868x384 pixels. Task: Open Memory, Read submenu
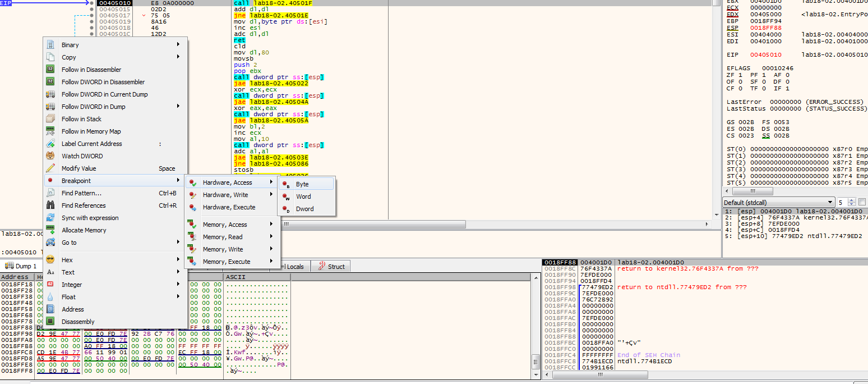pyautogui.click(x=232, y=237)
